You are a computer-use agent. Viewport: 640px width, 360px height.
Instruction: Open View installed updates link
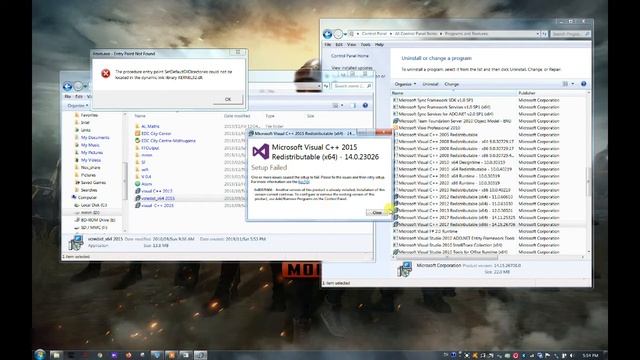352,68
